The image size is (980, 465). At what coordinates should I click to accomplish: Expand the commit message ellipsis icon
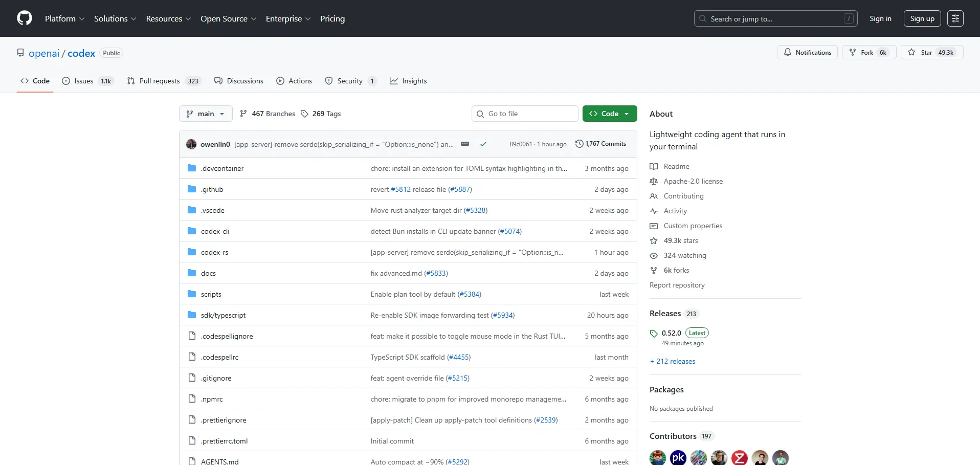click(464, 144)
